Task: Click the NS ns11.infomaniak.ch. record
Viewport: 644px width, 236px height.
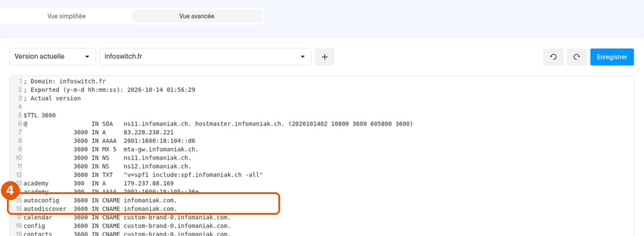Action: pos(132,158)
